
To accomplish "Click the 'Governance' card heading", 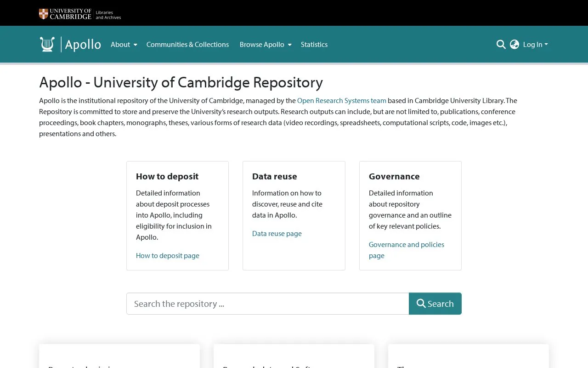I will (x=394, y=176).
